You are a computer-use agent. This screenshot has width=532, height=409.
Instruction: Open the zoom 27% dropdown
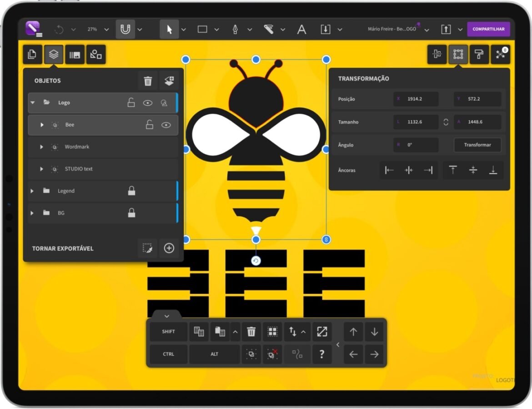click(x=106, y=30)
